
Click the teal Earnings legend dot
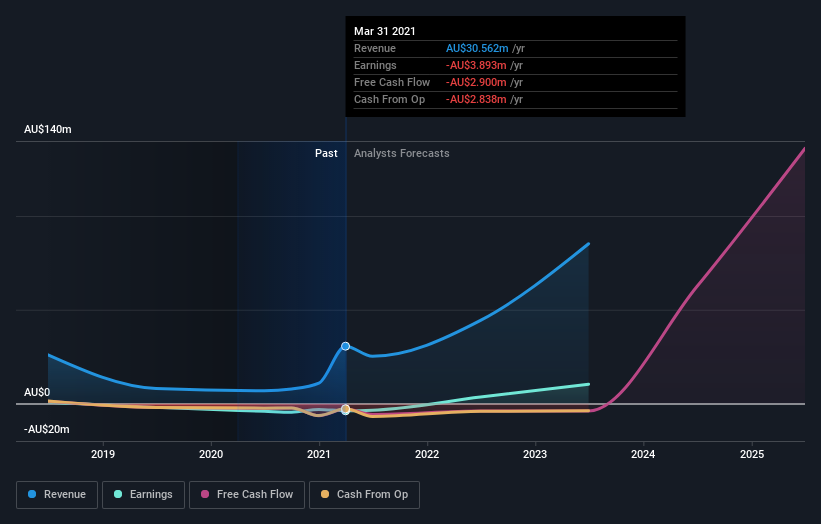118,494
